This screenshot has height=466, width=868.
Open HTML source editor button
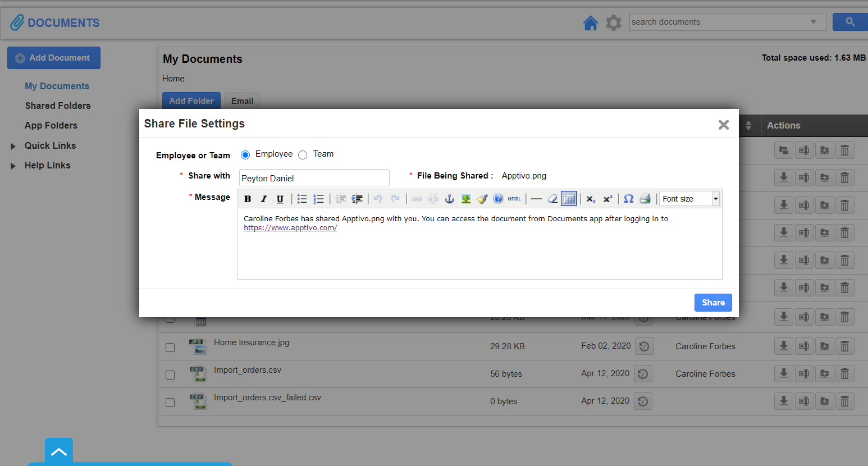click(514, 199)
